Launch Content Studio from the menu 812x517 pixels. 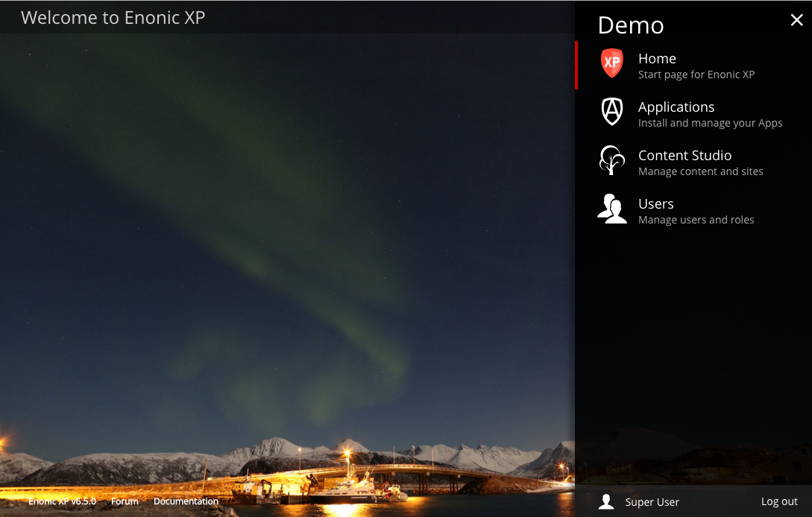coord(693,162)
